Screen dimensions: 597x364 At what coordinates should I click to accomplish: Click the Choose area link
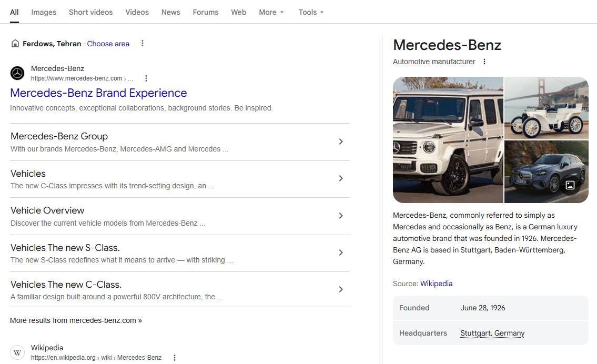[108, 44]
